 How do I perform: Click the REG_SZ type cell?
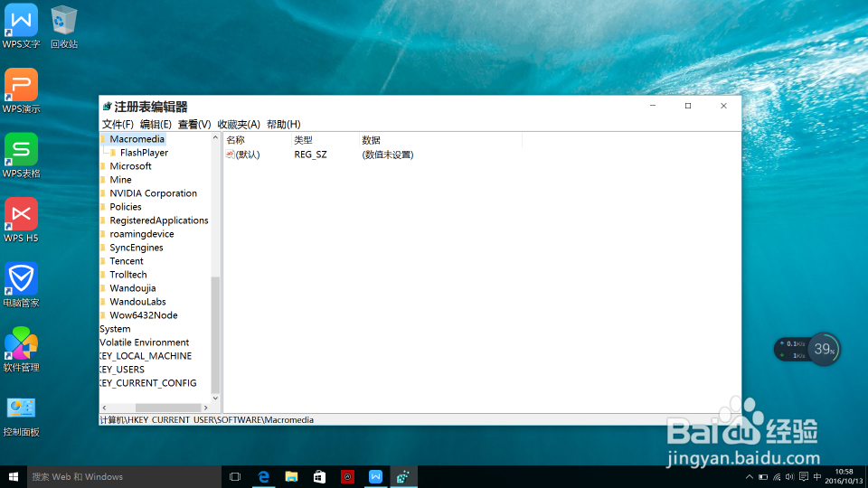click(x=310, y=155)
